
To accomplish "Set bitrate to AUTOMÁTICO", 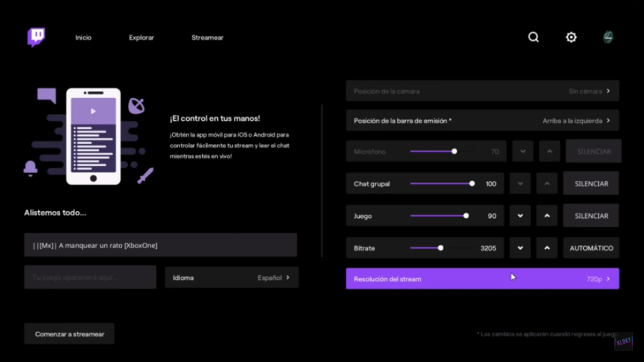I will (591, 248).
